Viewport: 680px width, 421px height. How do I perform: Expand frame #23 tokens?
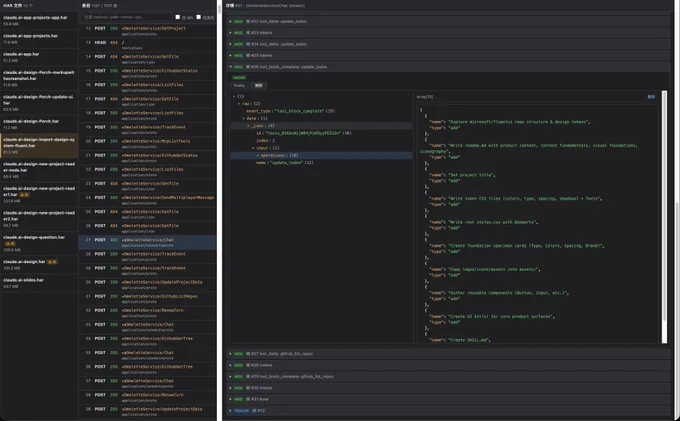448,33
